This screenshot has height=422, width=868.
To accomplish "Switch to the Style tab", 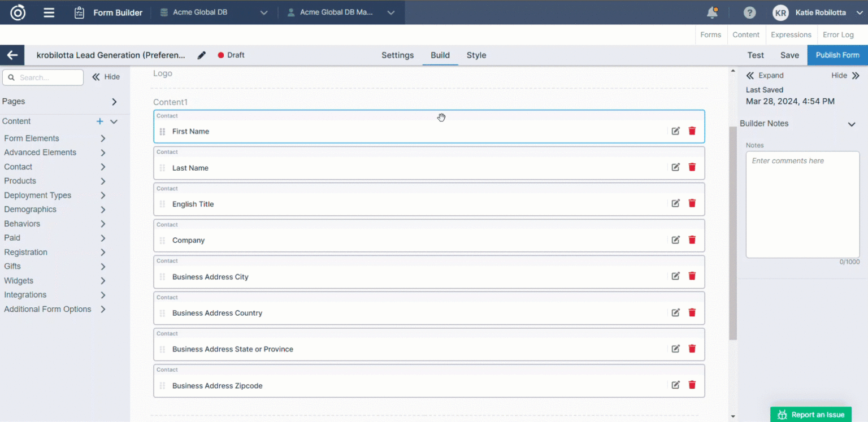I will coord(476,55).
